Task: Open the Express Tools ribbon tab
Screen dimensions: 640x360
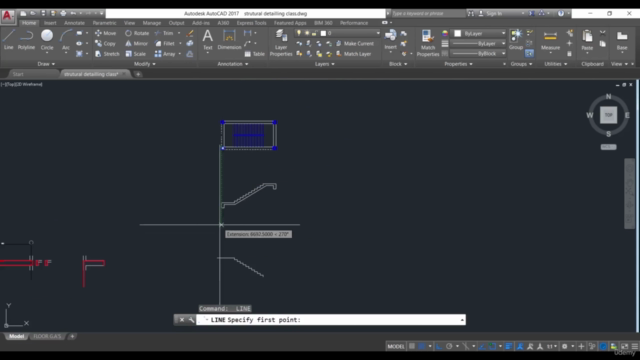Action: [x=251, y=23]
